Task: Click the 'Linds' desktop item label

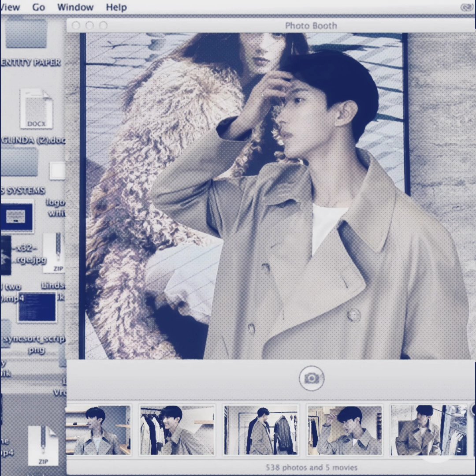Action: pos(53,286)
